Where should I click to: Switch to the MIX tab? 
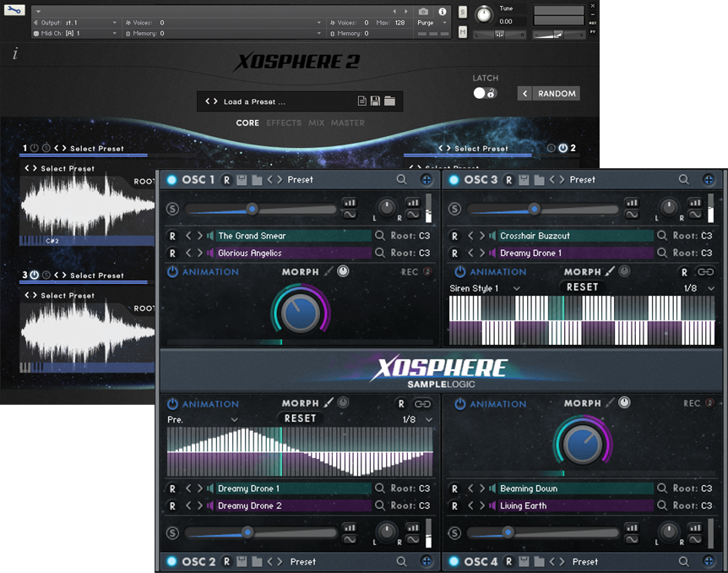pos(316,123)
